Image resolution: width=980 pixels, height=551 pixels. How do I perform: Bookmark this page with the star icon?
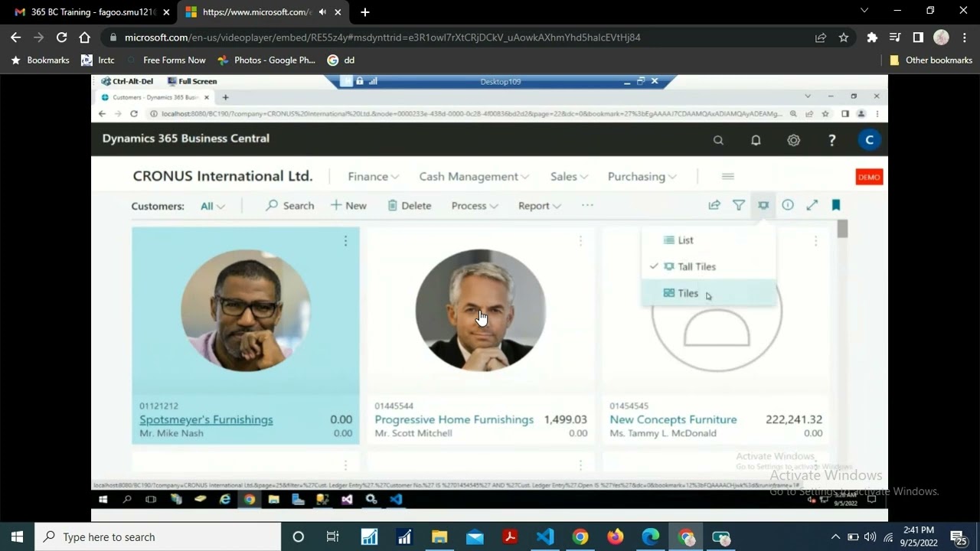click(844, 37)
